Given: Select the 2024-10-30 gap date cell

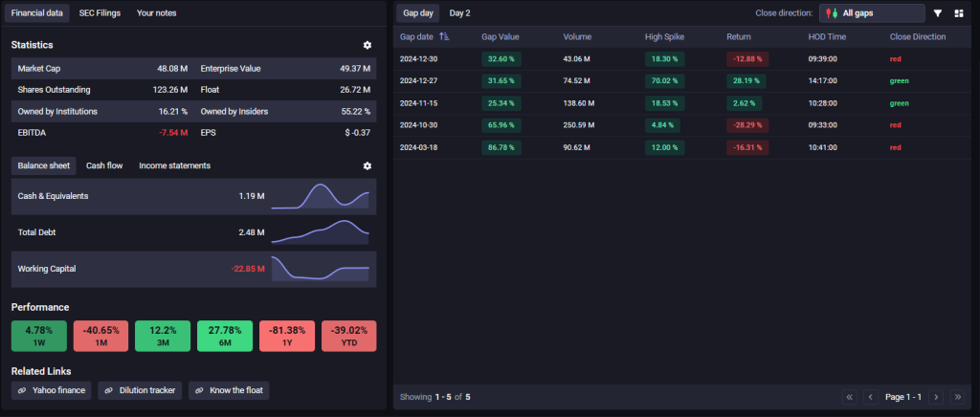Looking at the screenshot, I should (418, 125).
